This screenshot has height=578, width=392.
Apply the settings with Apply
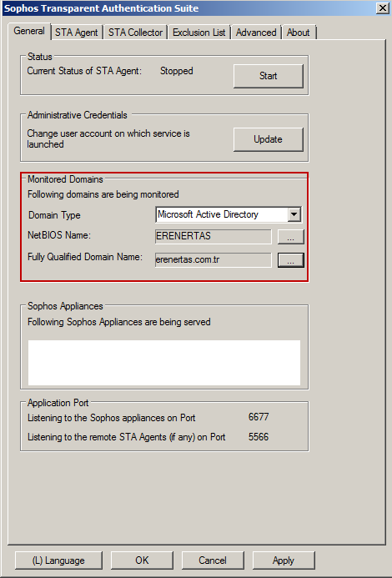coord(284,560)
